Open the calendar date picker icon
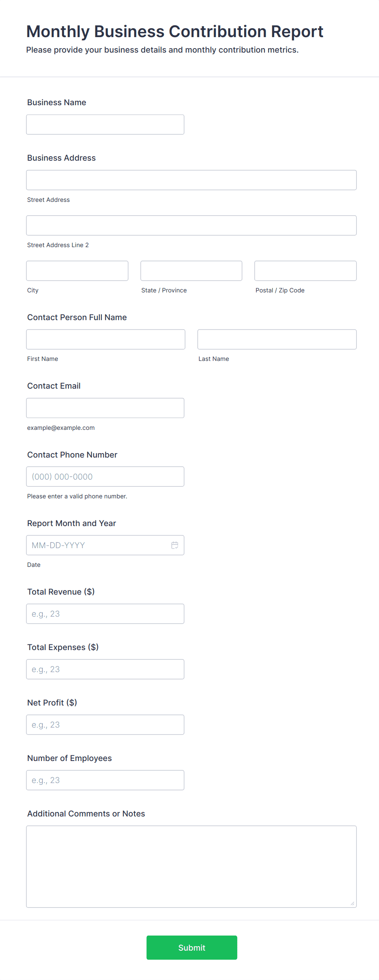 pyautogui.click(x=175, y=545)
